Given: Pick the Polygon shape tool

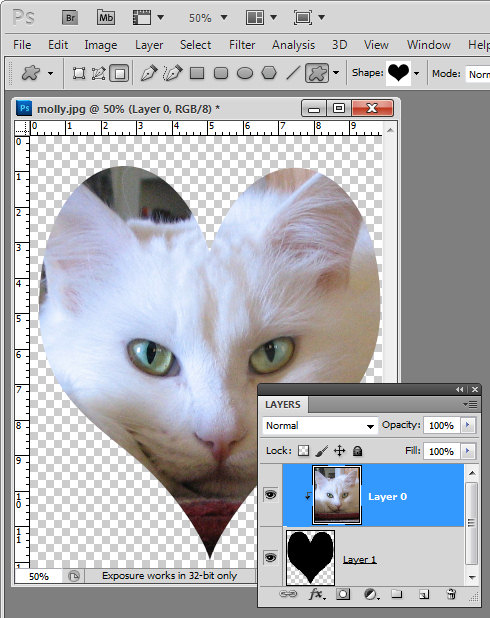Looking at the screenshot, I should click(x=269, y=73).
